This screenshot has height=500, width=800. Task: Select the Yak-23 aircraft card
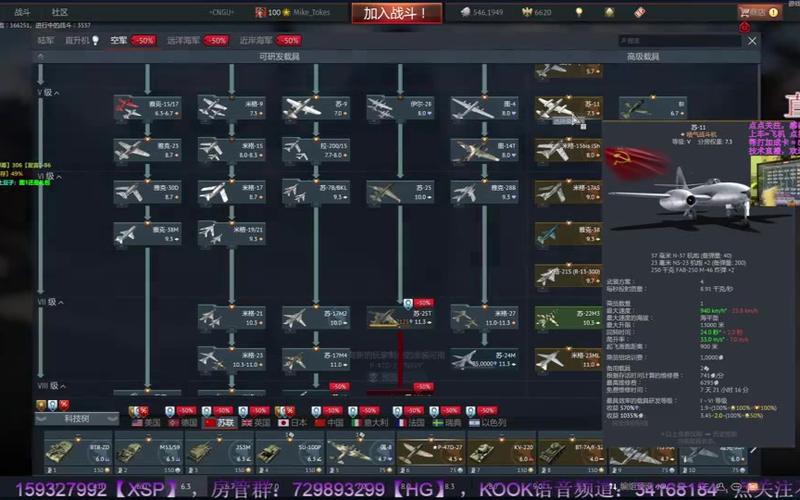(147, 150)
